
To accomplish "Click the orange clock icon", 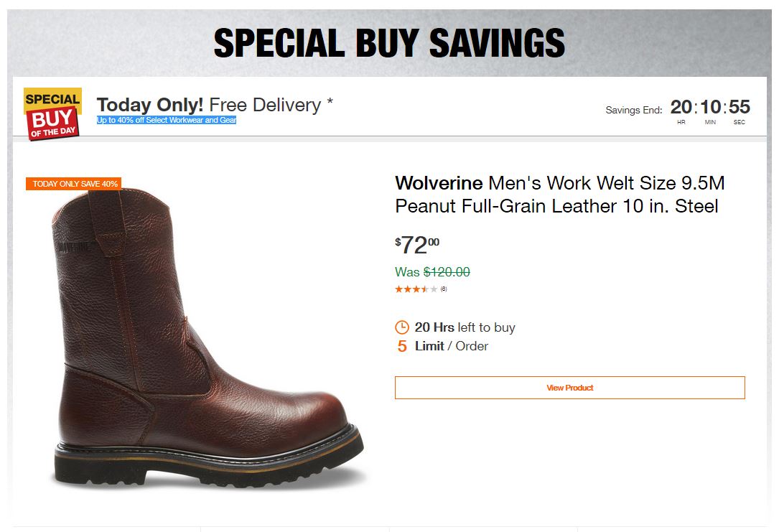I will click(x=402, y=327).
